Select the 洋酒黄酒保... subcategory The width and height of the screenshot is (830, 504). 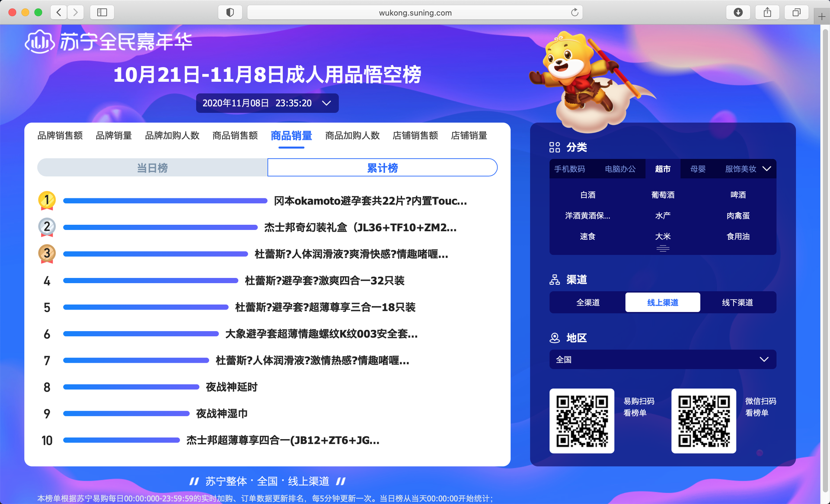click(587, 216)
